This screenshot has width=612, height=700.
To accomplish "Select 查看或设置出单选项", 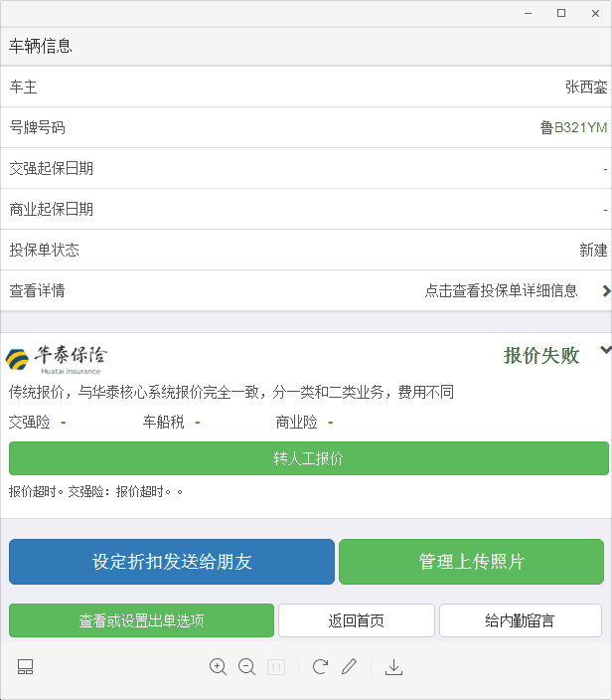I will pyautogui.click(x=141, y=620).
